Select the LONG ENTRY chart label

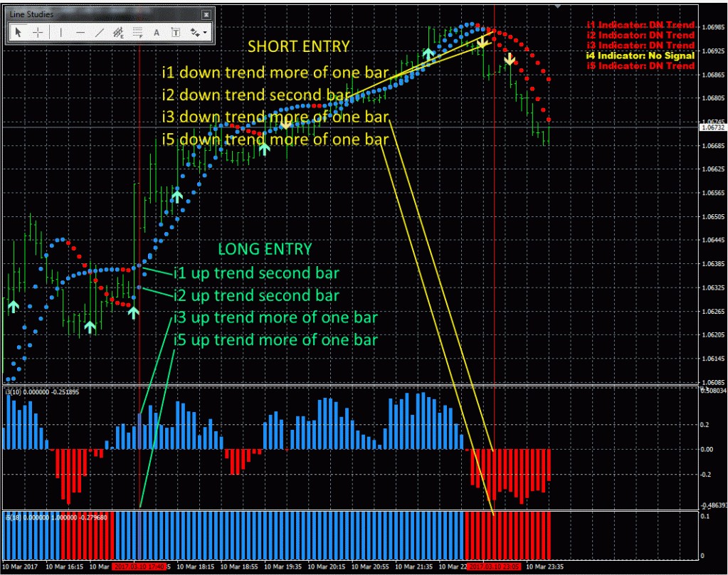pos(265,249)
